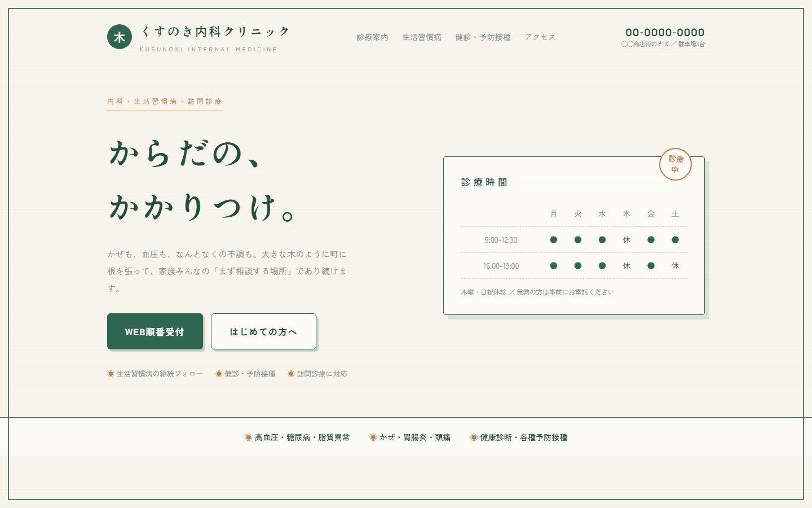Screen dimensions: 812x508
Task: Click the 内科・生活習慣病・訪問診療 tagline text
Action: coord(165,102)
